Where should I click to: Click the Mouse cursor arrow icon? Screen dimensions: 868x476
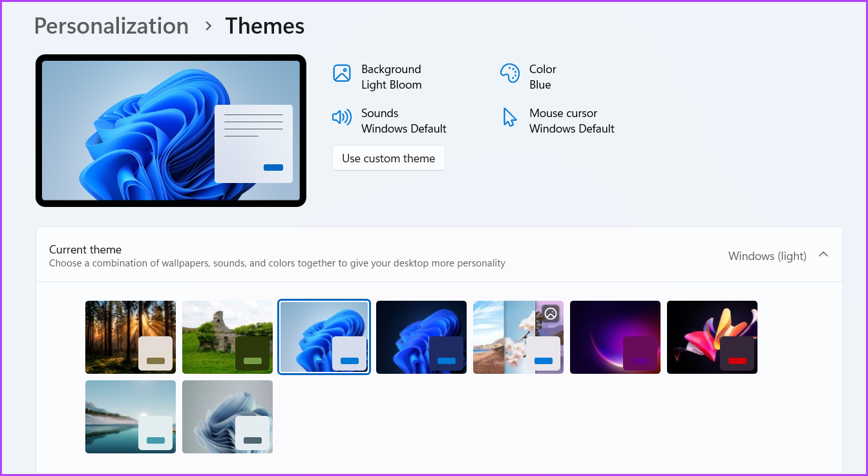tap(510, 117)
